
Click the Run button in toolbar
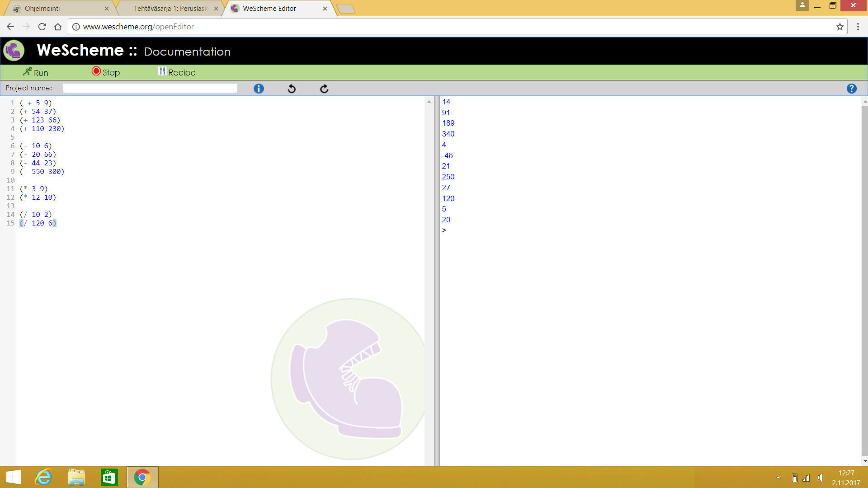[x=36, y=72]
